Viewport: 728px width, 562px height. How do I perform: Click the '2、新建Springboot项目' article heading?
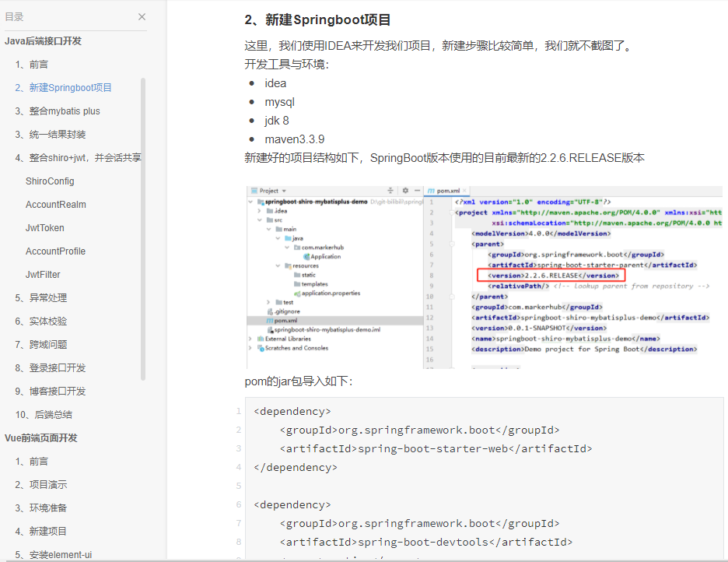317,20
